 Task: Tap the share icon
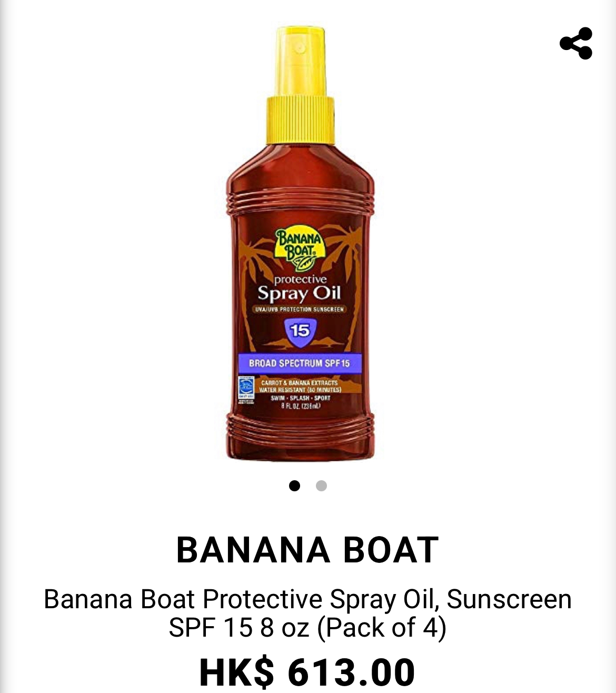(x=576, y=43)
